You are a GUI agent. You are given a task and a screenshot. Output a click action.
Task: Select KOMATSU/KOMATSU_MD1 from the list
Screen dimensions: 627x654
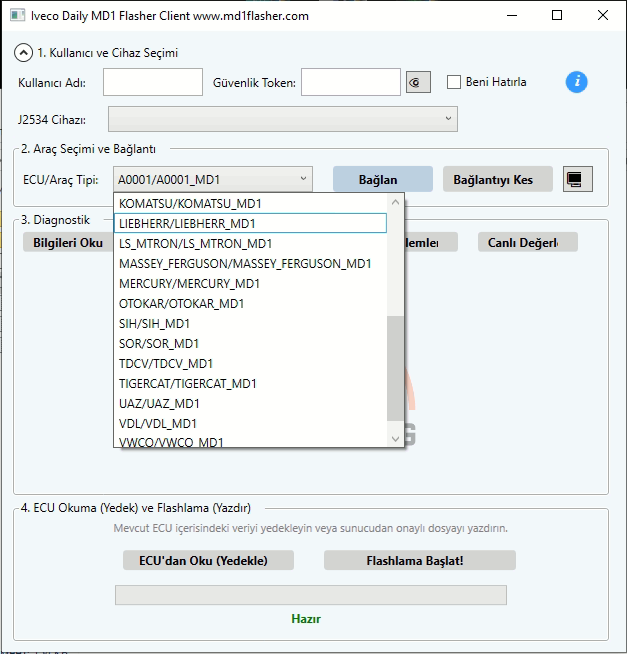[250, 204]
